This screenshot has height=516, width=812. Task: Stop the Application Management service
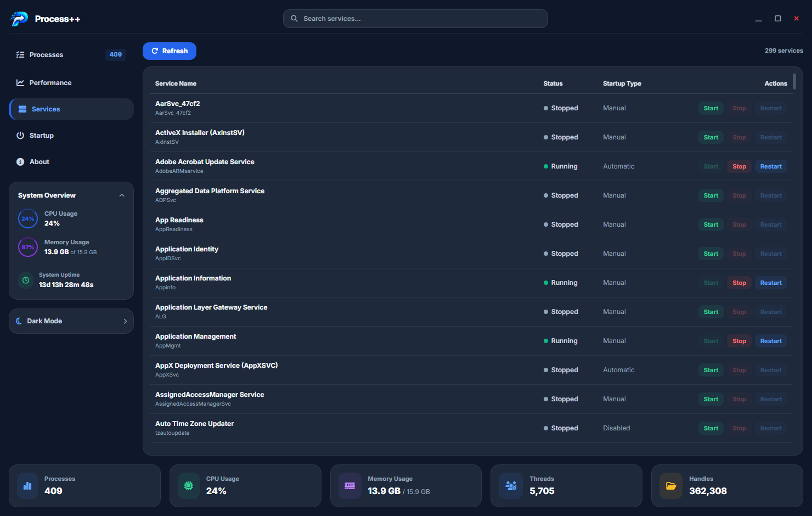click(739, 341)
